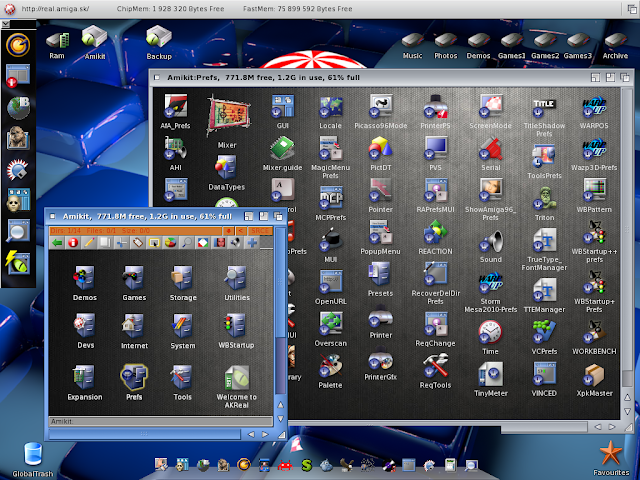The image size is (640, 480).
Task: Click the blue plus toolbar button
Action: click(252, 242)
